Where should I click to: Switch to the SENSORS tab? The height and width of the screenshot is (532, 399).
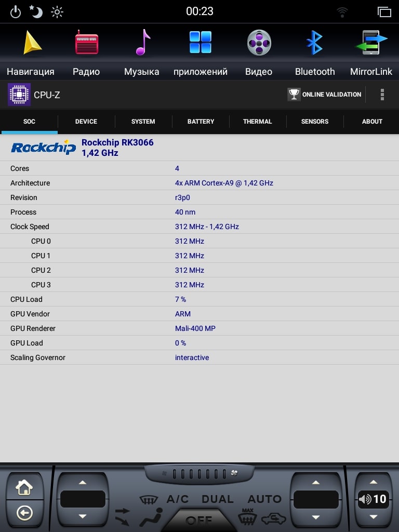pos(315,122)
